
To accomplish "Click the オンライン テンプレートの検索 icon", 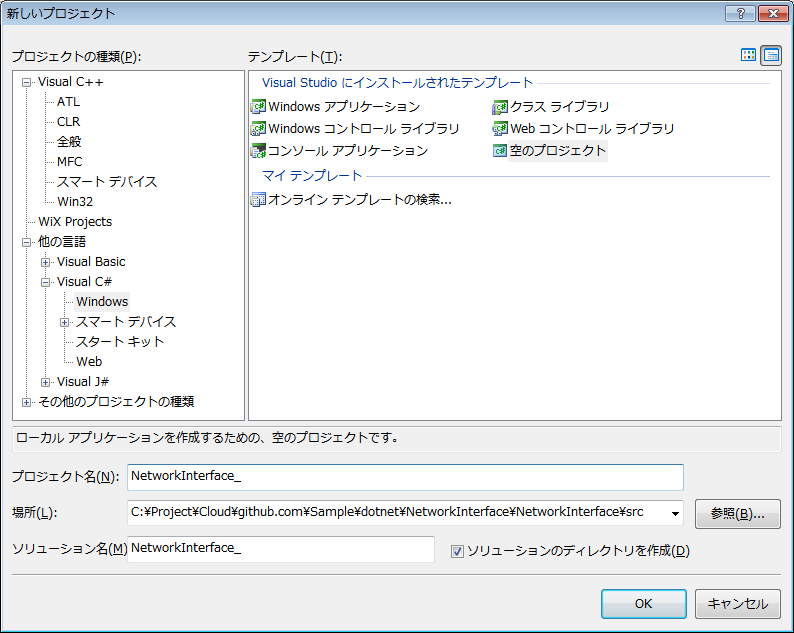I will coord(258,200).
